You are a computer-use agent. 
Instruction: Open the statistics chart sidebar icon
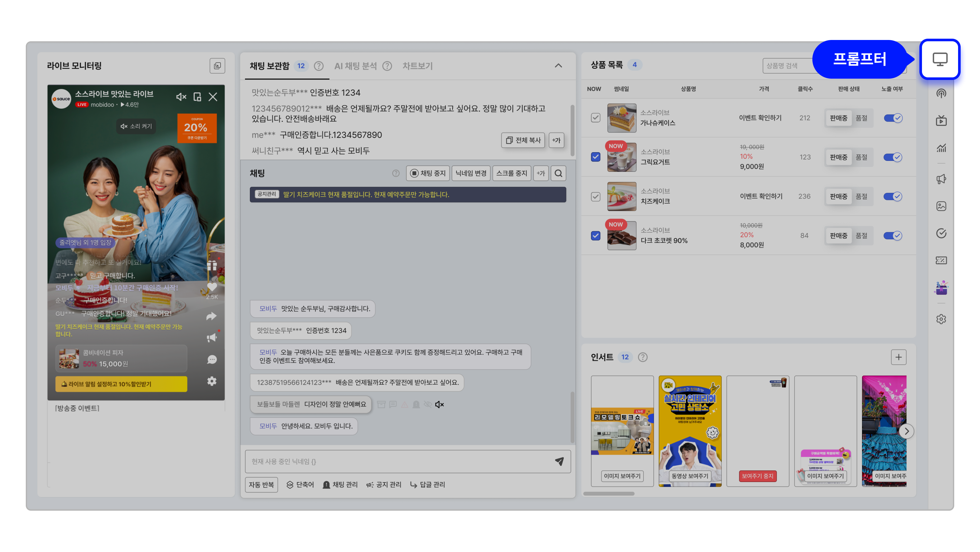tap(941, 148)
